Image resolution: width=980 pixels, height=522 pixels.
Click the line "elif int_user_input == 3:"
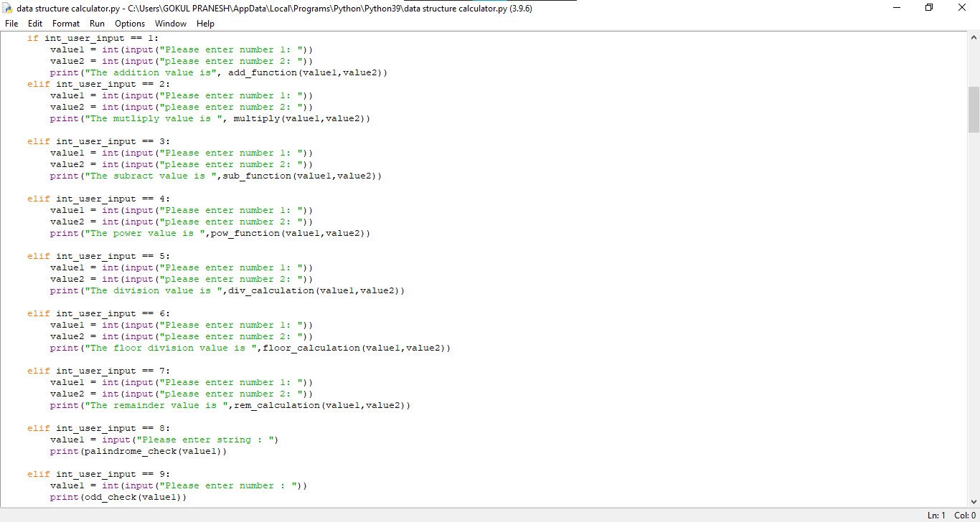click(99, 141)
